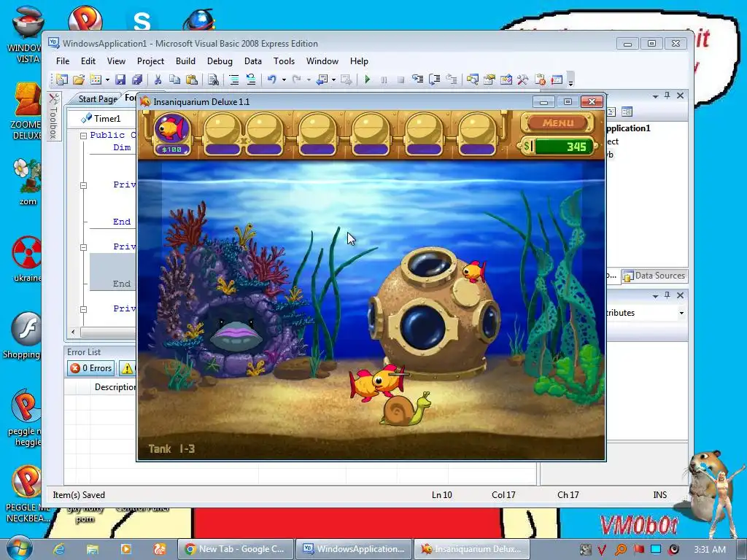Toggle auto-hide pin on Properties panel
747x560 pixels.
coord(667,295)
